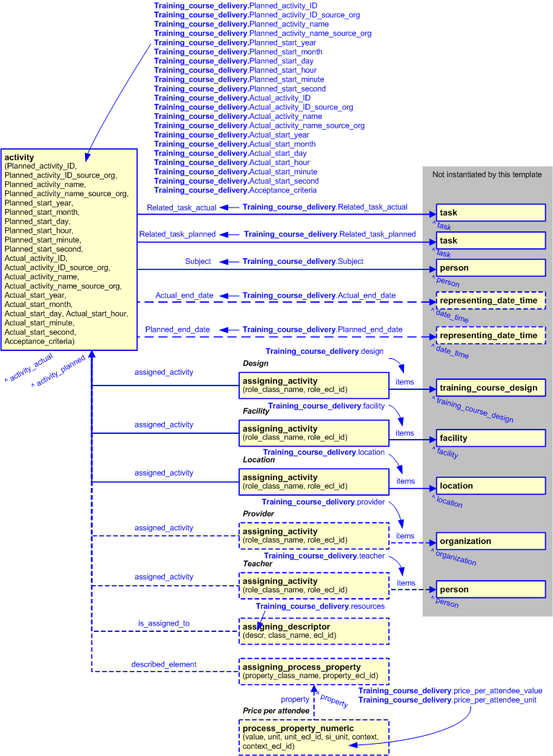Image resolution: width=553 pixels, height=756 pixels.
Task: Select representing_date_time box for Planned_end_date
Action: click(x=491, y=335)
